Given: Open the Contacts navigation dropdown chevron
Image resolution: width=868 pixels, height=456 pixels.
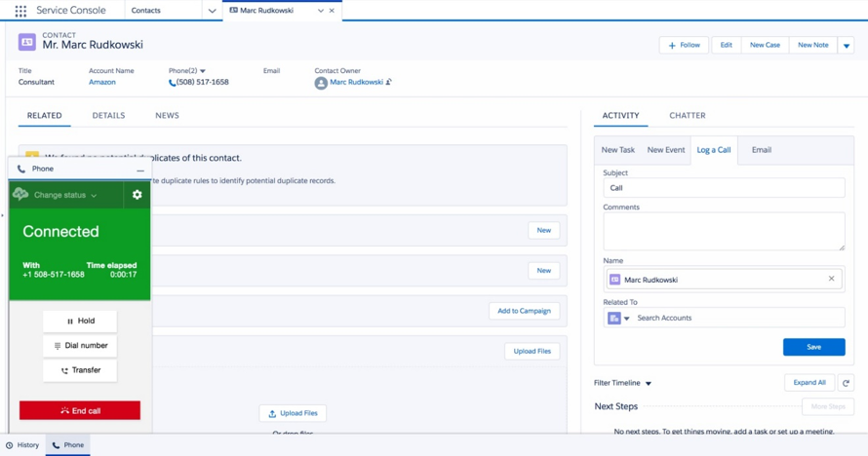Looking at the screenshot, I should point(212,11).
